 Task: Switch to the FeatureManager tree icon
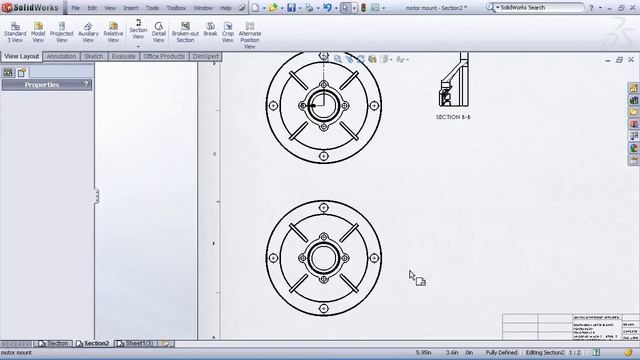(8, 73)
